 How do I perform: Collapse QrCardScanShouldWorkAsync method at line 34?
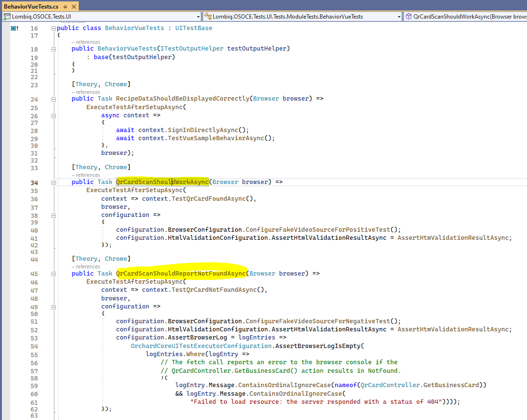pos(53,183)
